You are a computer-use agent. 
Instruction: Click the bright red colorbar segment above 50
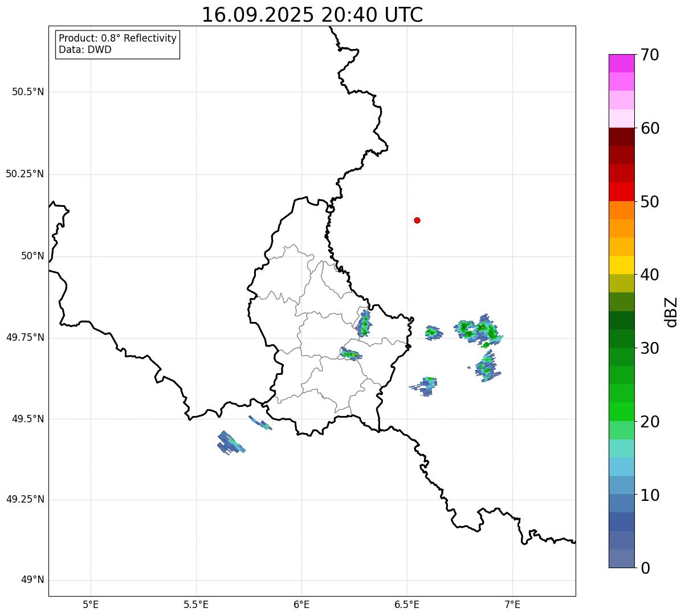tap(621, 191)
